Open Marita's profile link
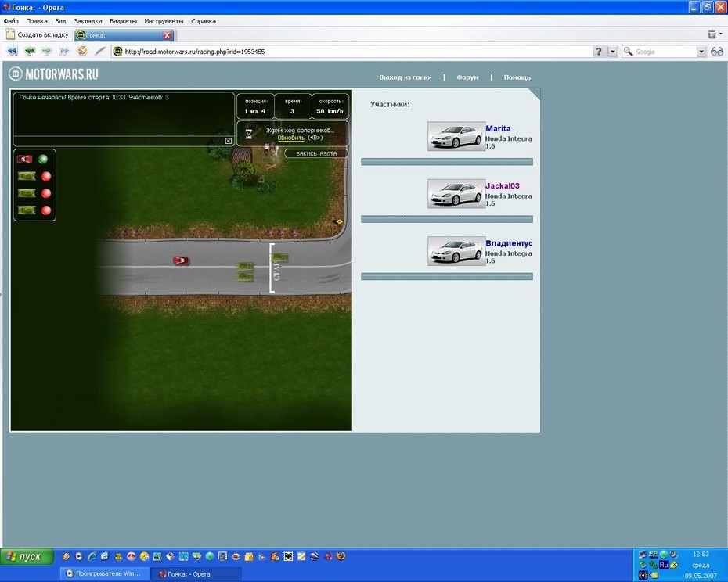This screenshot has height=582, width=728. [498, 128]
